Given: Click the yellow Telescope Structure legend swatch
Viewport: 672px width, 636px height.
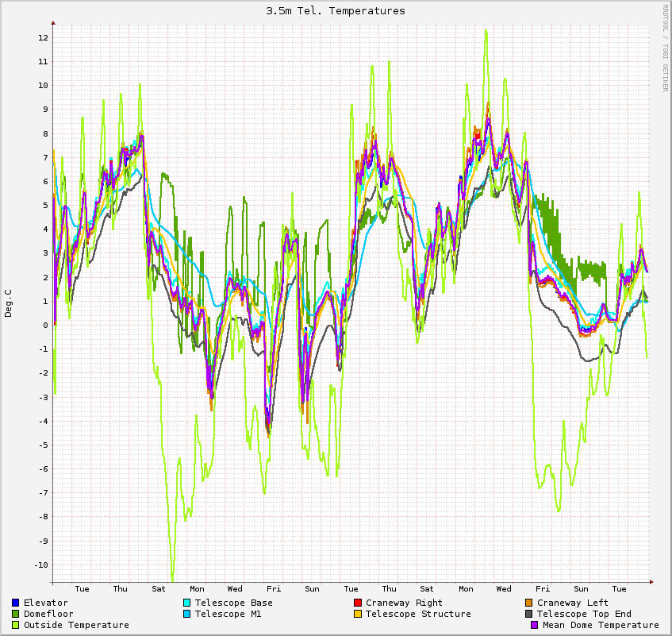Looking at the screenshot, I should [x=358, y=615].
